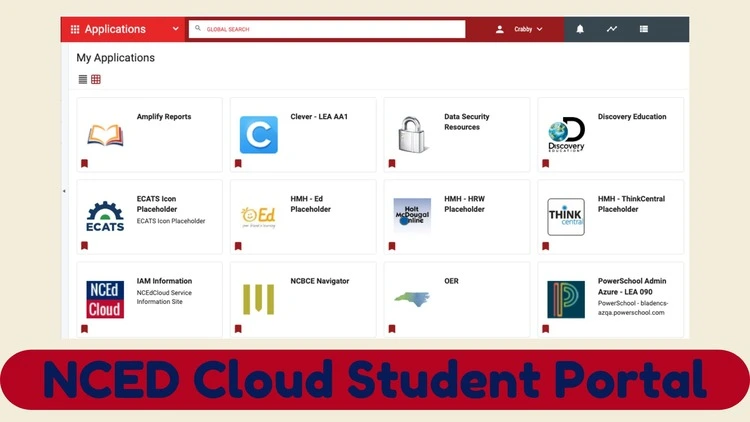Open the Crabby user account dropdown
The height and width of the screenshot is (422, 750).
[519, 29]
